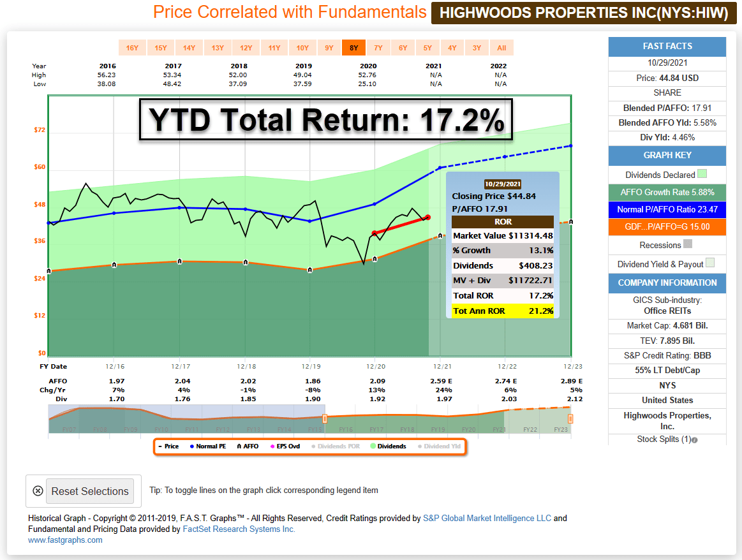The width and height of the screenshot is (742, 560).
Task: Click the left handle of the range slider
Action: 325,418
